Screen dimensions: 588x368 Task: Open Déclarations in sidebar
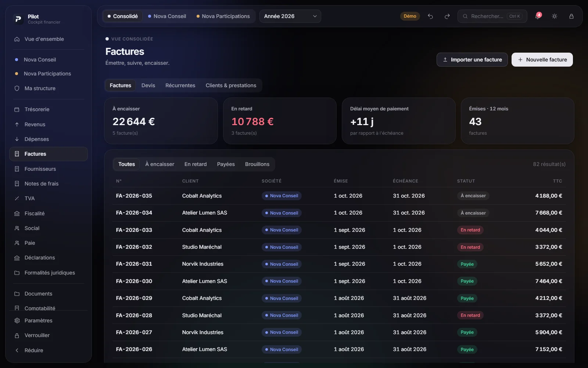pyautogui.click(x=49, y=258)
